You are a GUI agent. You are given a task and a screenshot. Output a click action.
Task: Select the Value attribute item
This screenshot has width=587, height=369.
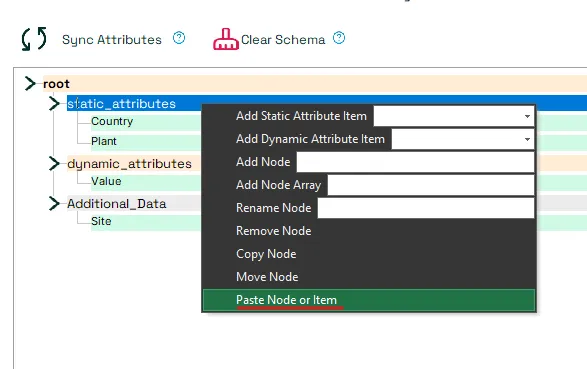106,182
